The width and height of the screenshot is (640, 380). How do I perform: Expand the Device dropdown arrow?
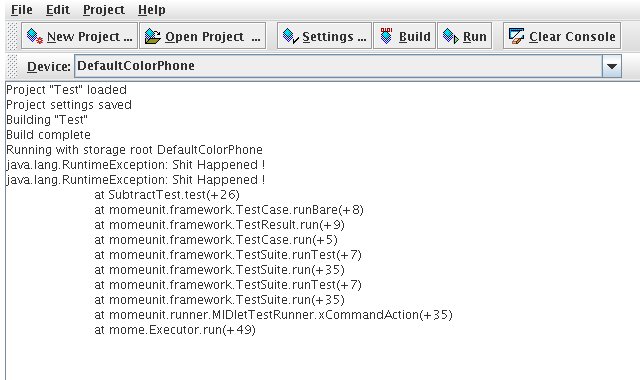pos(611,66)
